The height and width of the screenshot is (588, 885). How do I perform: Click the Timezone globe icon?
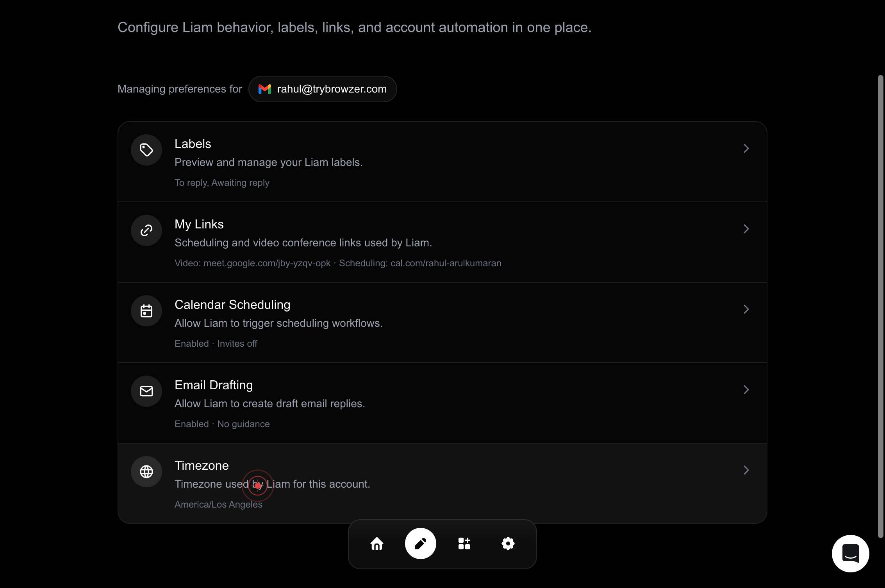pyautogui.click(x=146, y=472)
